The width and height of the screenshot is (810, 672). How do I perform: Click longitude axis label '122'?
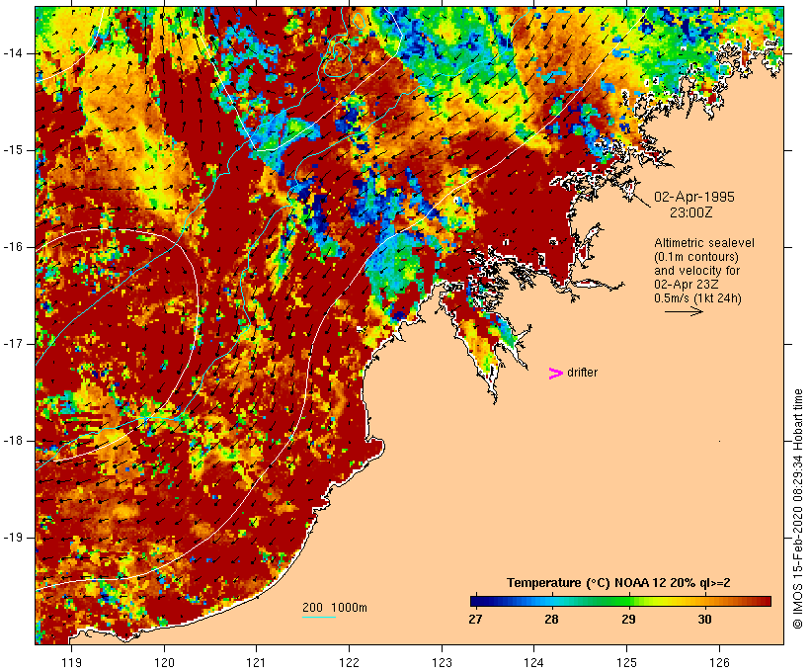tap(349, 662)
